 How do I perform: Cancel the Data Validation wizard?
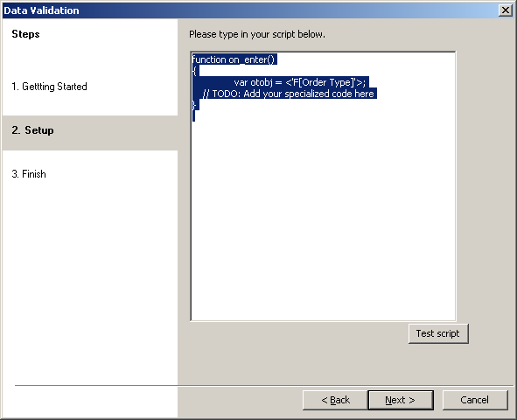(475, 400)
